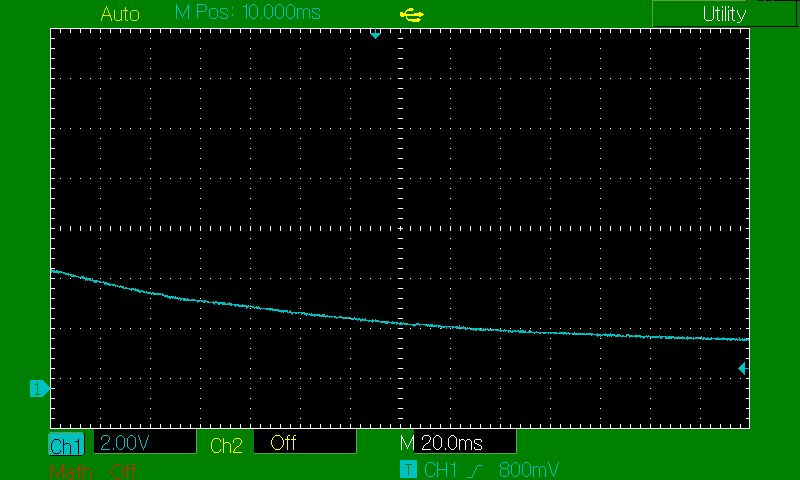Viewport: 800px width, 480px height.
Task: Click the Ch2 Off status field
Action: tap(305, 442)
